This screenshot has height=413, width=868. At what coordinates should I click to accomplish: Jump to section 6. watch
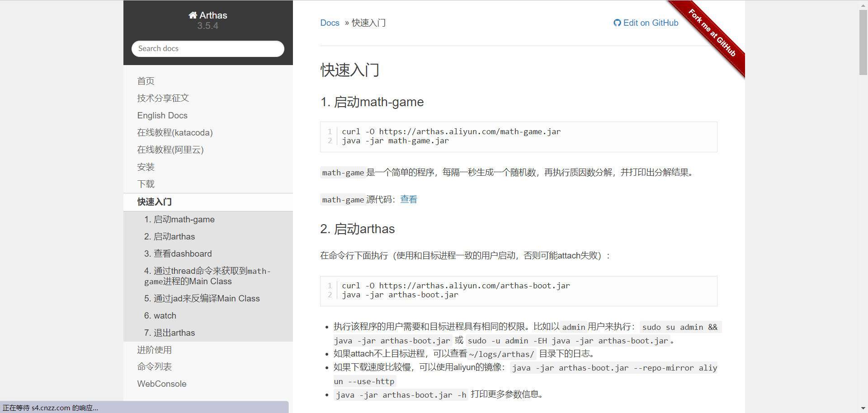coord(160,315)
